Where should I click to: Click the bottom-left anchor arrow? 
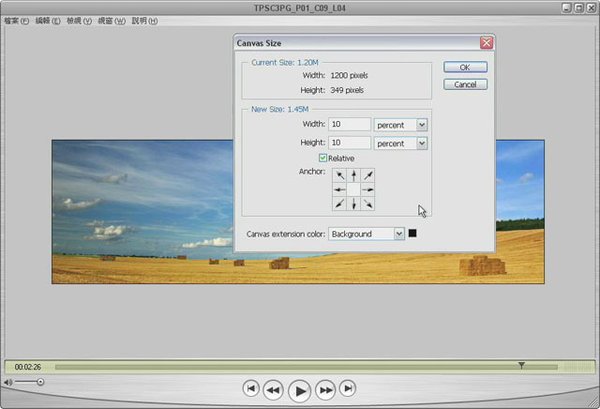[x=340, y=203]
